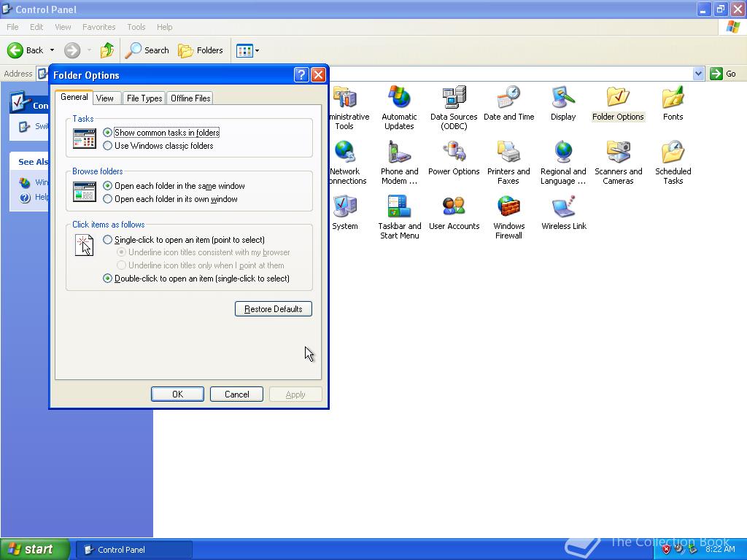This screenshot has width=747, height=560.
Task: Click the Up folder toolbar icon
Action: click(x=107, y=50)
